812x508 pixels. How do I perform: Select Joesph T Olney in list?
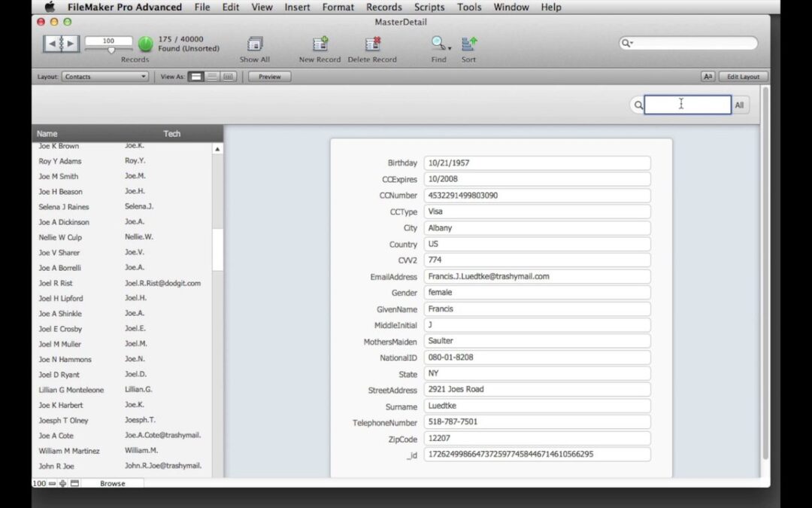pyautogui.click(x=63, y=421)
